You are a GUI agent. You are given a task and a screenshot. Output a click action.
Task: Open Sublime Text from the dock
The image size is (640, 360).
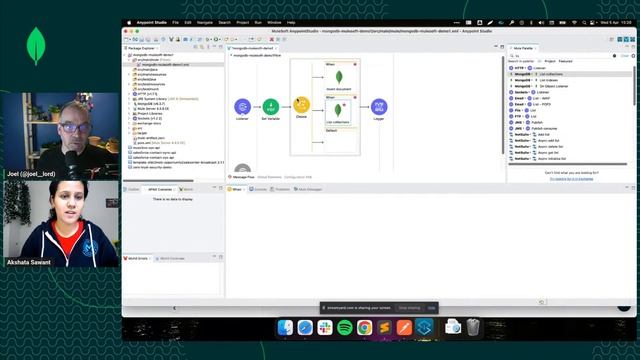pyautogui.click(x=384, y=327)
